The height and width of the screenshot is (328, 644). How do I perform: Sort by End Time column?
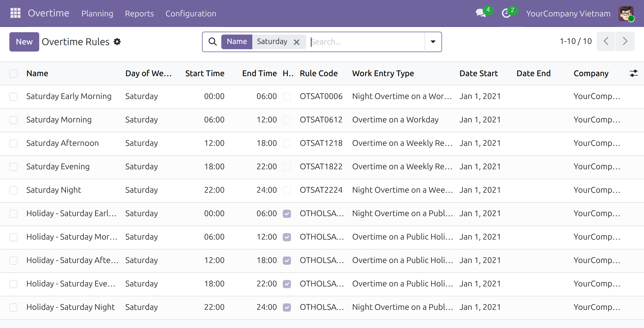click(x=259, y=73)
